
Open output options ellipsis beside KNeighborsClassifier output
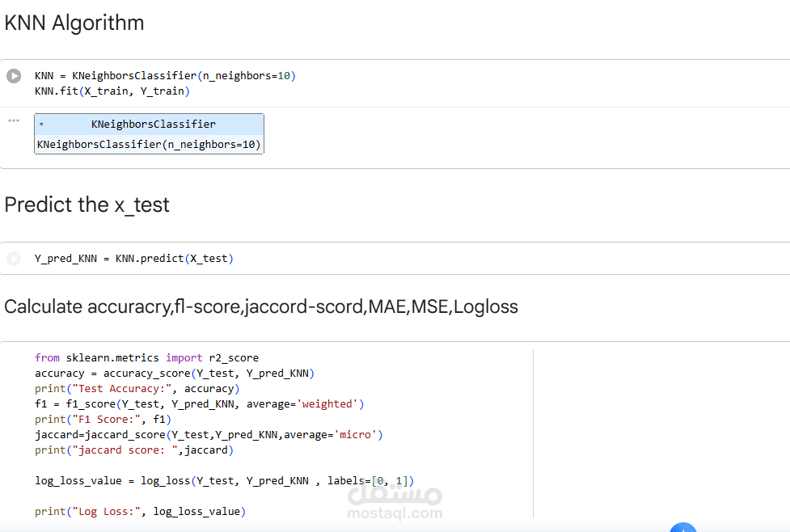14,120
